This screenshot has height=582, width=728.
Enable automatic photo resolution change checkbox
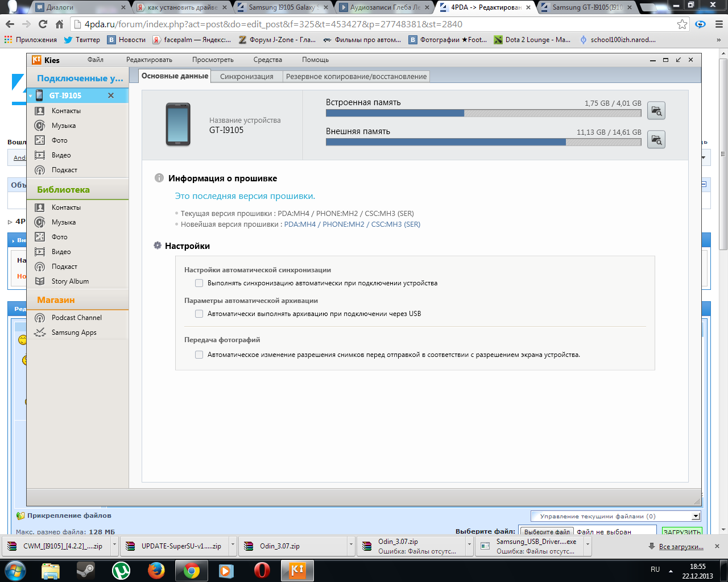click(x=199, y=355)
